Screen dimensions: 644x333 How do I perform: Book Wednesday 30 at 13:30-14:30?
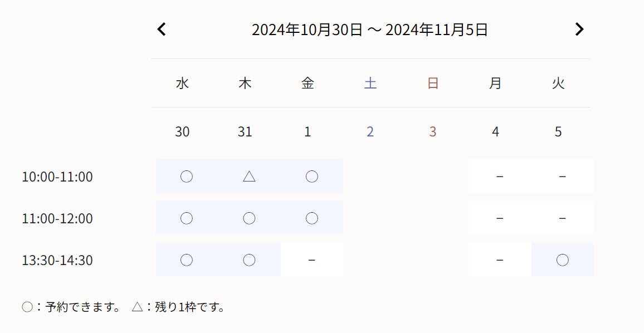pos(187,260)
